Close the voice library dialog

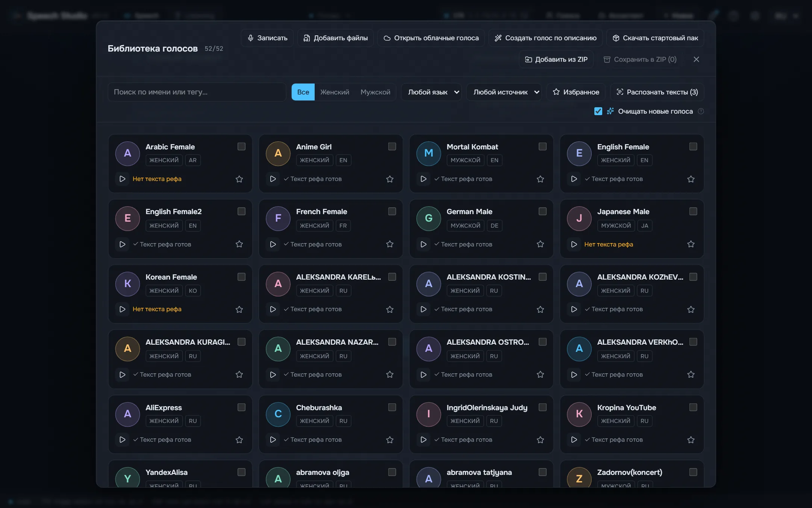pyautogui.click(x=696, y=59)
